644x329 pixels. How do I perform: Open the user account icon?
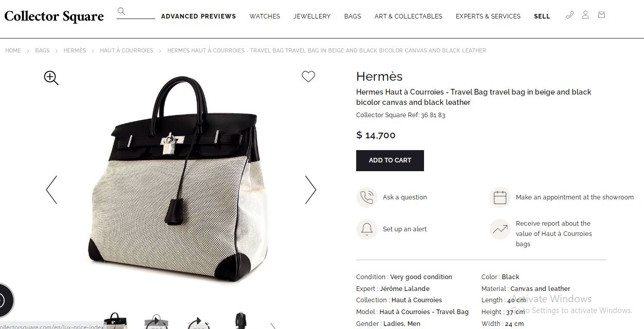[x=585, y=15]
